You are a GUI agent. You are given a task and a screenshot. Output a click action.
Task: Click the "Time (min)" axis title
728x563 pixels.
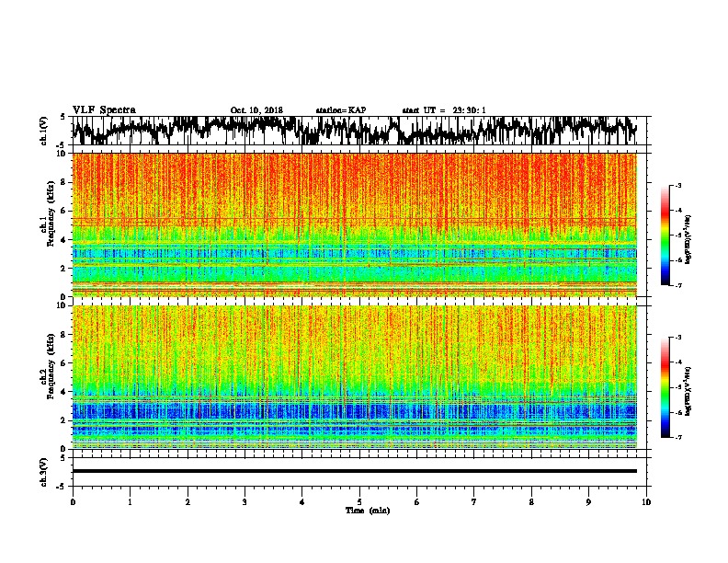pyautogui.click(x=368, y=511)
